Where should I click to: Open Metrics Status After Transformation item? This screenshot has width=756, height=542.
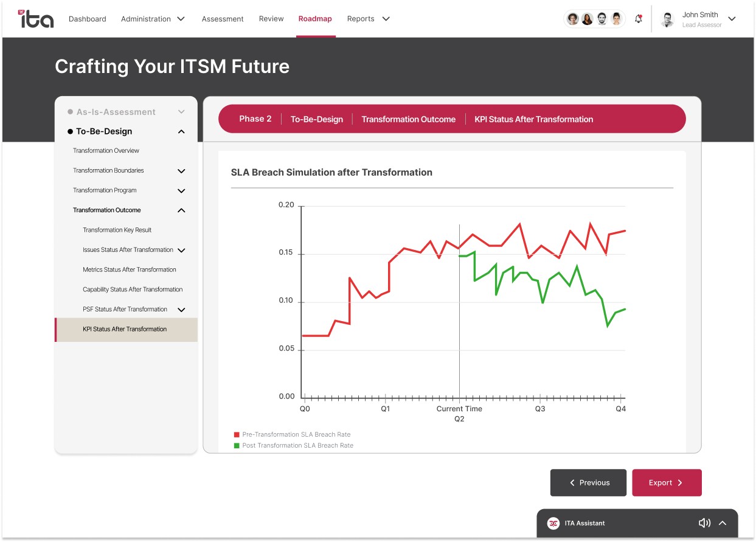coord(130,269)
